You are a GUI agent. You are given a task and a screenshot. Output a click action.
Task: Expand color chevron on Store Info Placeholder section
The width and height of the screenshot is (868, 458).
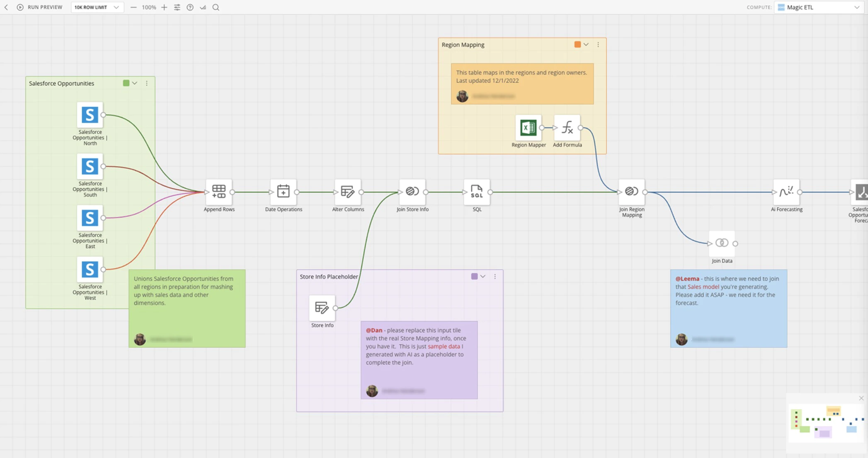click(483, 276)
